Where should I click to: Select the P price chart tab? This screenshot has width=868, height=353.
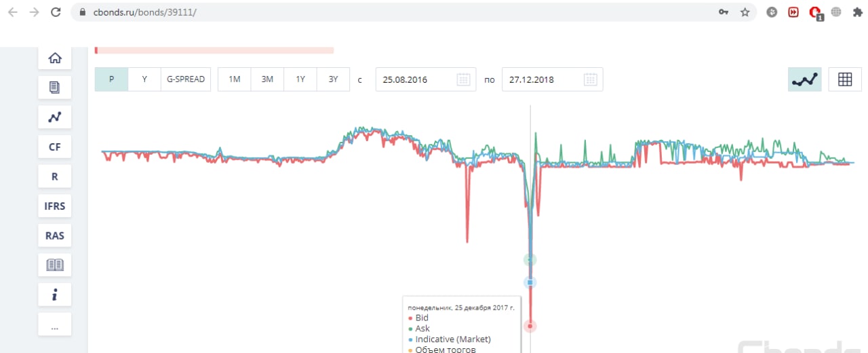point(112,79)
